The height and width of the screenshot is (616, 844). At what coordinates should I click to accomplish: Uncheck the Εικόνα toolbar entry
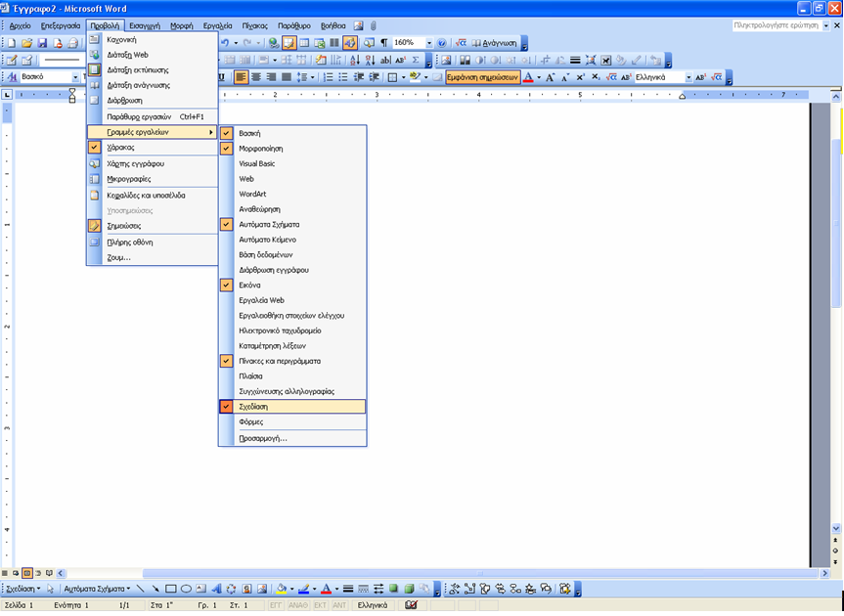click(292, 286)
